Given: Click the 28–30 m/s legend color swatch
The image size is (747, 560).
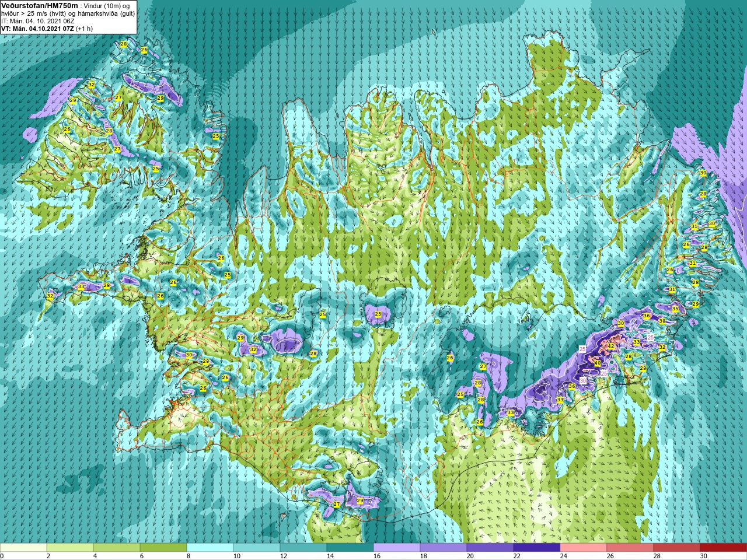Looking at the screenshot, I should tap(677, 548).
